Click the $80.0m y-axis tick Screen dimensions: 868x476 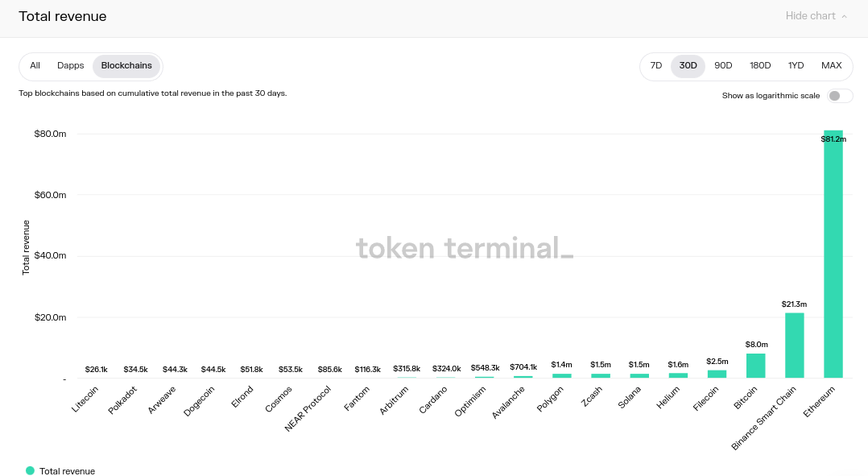click(x=51, y=134)
